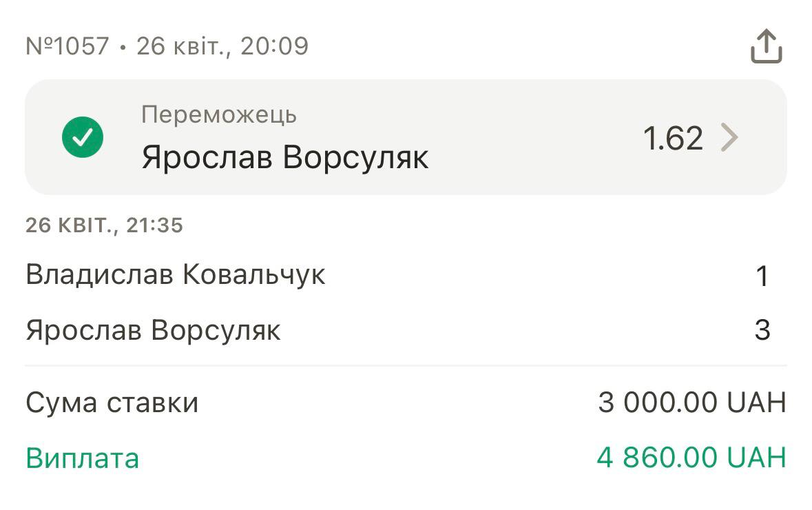The image size is (812, 510).
Task: Select Ярослав Ворсуляк in the score list
Action: (153, 330)
